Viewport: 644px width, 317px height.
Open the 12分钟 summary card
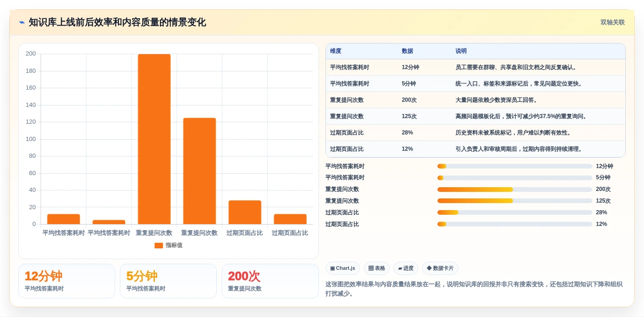tap(67, 281)
